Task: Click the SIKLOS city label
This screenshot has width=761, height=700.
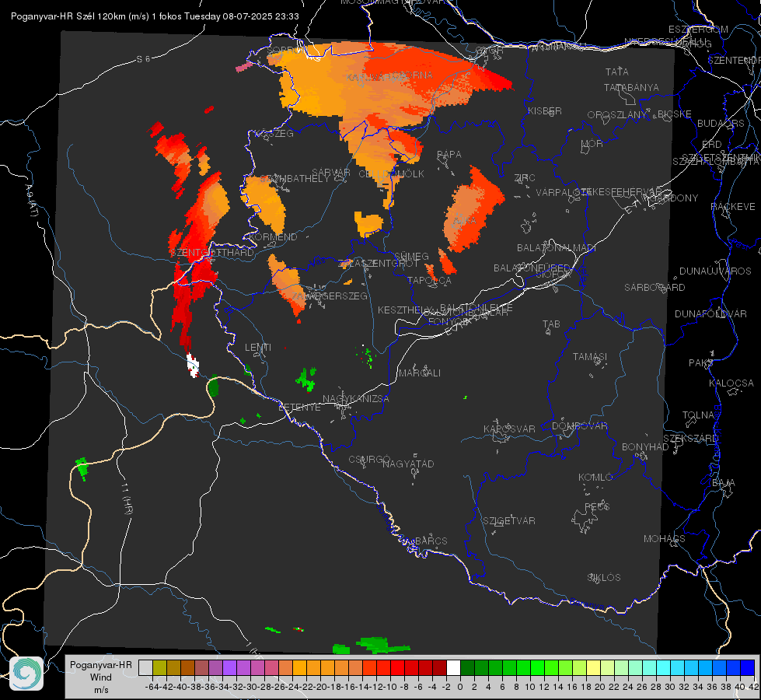Action: pos(604,578)
